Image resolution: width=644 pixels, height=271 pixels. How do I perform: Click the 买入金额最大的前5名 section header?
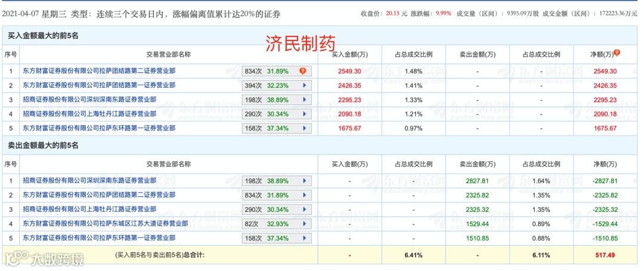point(43,36)
